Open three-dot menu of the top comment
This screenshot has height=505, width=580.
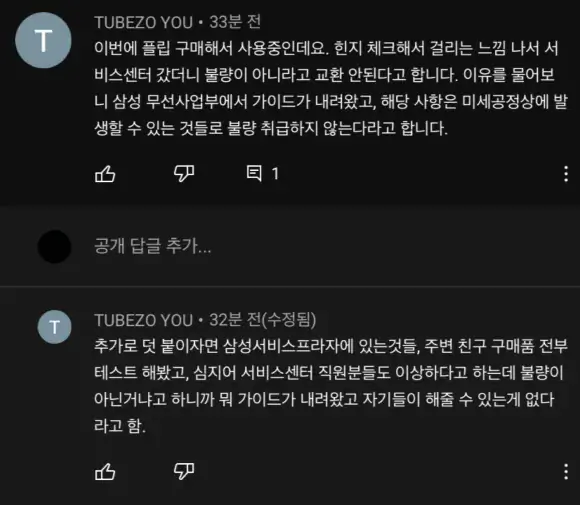[x=566, y=174]
